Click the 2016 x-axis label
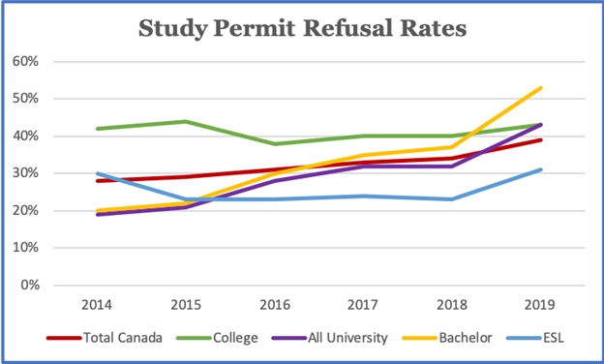The image size is (604, 364). click(x=275, y=305)
